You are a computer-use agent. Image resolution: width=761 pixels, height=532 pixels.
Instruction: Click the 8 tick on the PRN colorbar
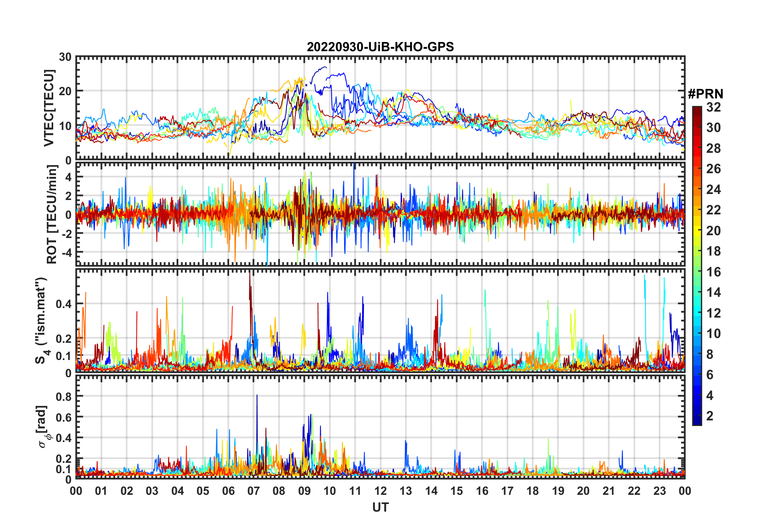(710, 354)
